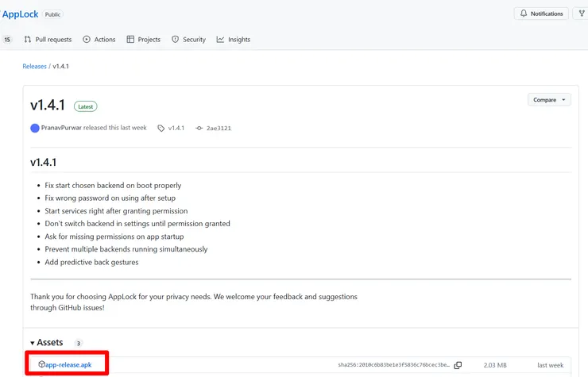Go to the Projects tab

[143, 40]
